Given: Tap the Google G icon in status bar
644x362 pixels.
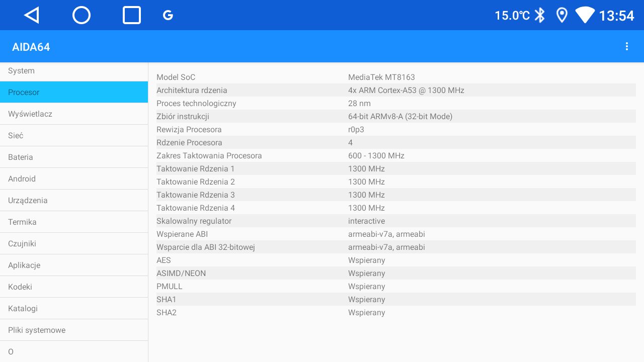Looking at the screenshot, I should 168,15.
